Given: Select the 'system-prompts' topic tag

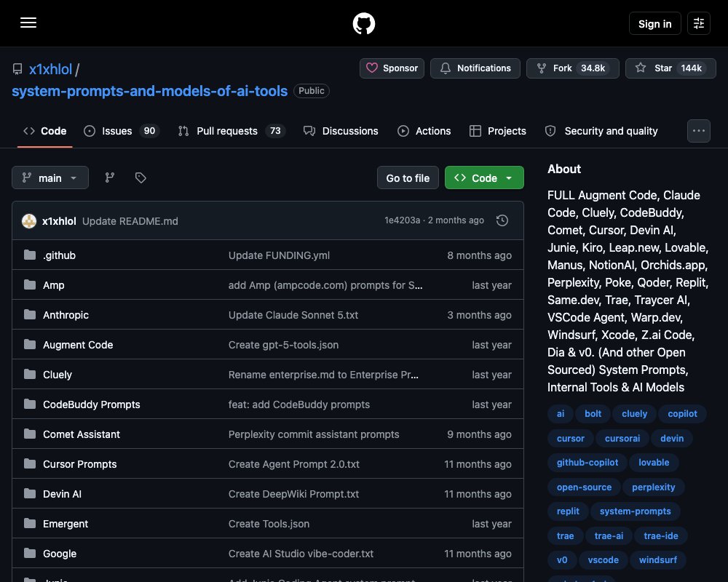Looking at the screenshot, I should [635, 511].
